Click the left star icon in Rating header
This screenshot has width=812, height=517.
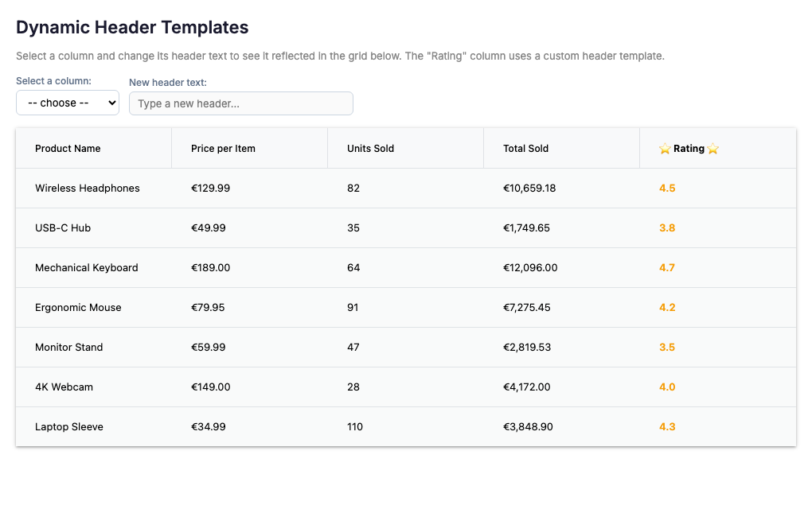pos(665,149)
